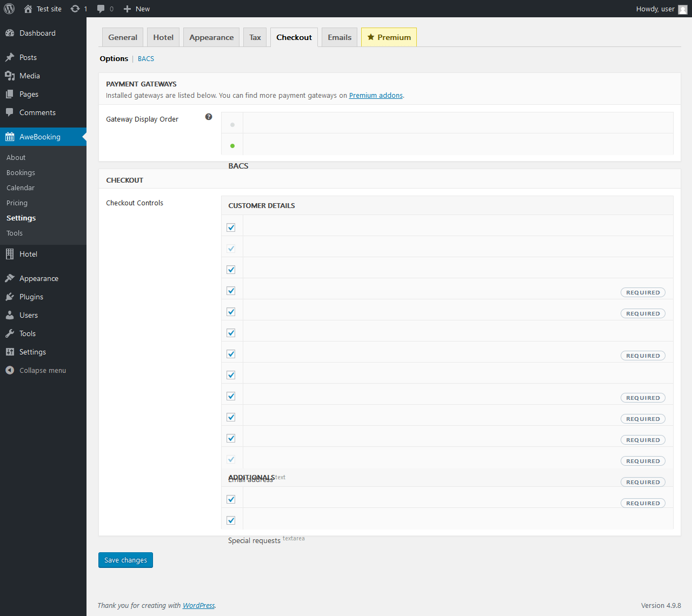Click the comments bubble icon in top bar
Image resolution: width=692 pixels, height=616 pixels.
(x=101, y=9)
